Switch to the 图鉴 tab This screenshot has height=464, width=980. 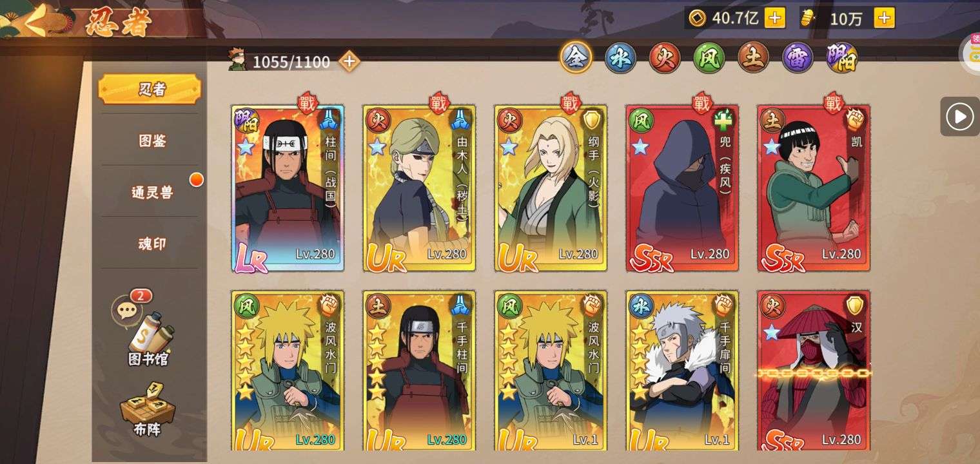[x=152, y=140]
